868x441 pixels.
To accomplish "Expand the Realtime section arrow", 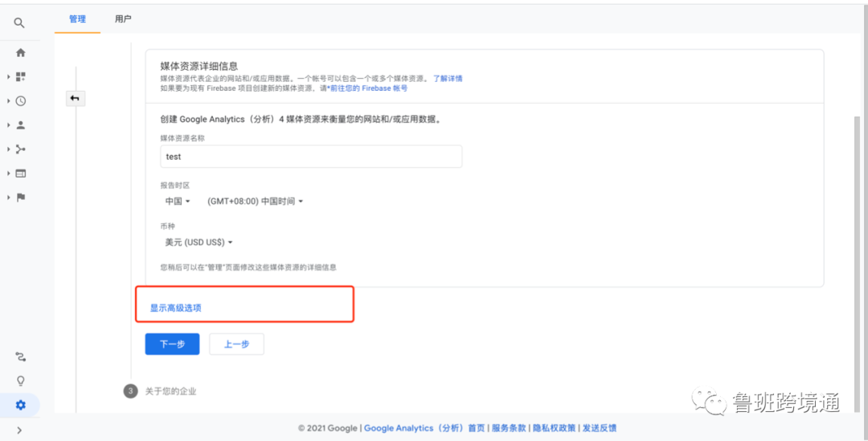I will [x=9, y=100].
